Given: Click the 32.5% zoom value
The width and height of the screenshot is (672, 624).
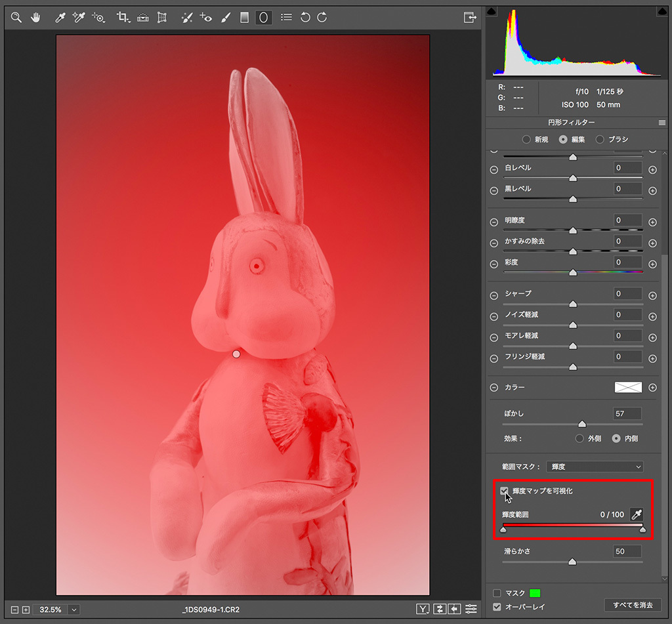Looking at the screenshot, I should click(51, 610).
